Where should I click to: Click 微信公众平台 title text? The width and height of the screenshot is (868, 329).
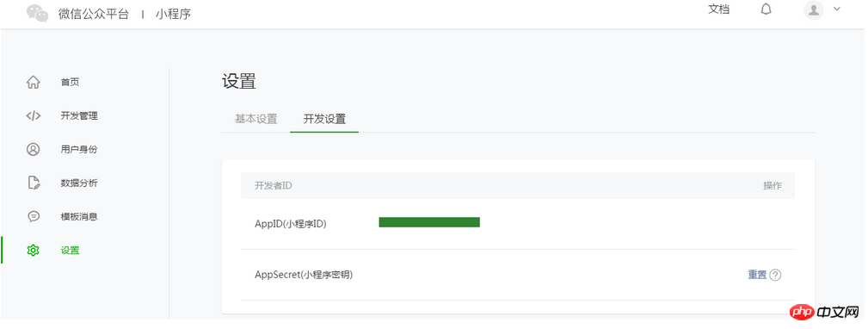tap(94, 15)
